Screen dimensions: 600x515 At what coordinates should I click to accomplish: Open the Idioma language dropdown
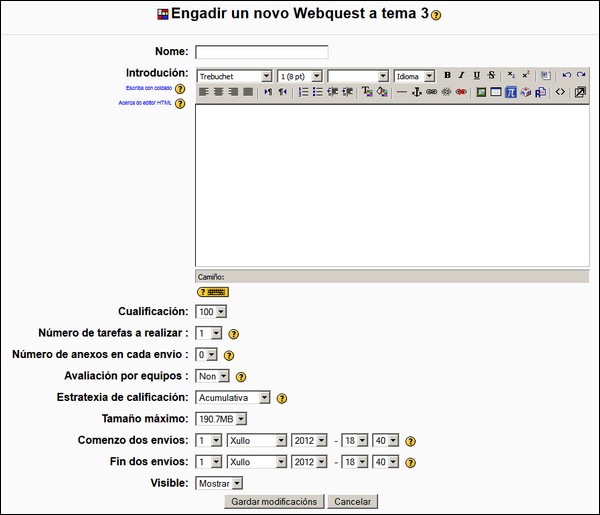click(414, 76)
